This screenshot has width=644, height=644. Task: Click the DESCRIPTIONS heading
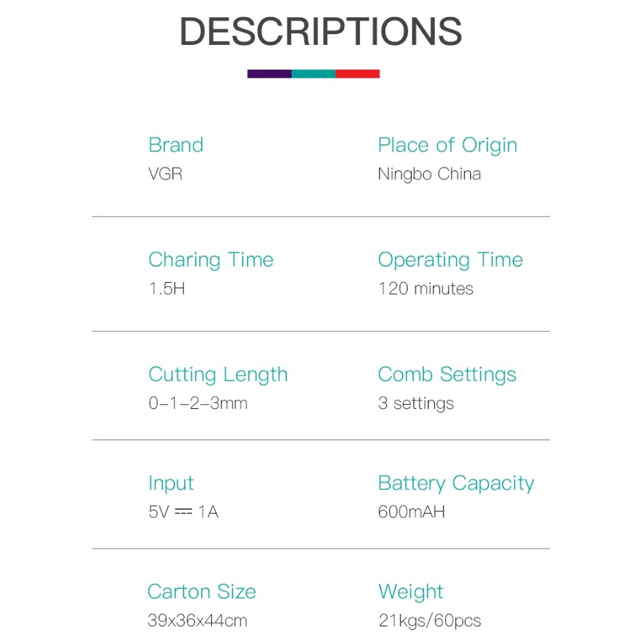tap(321, 31)
